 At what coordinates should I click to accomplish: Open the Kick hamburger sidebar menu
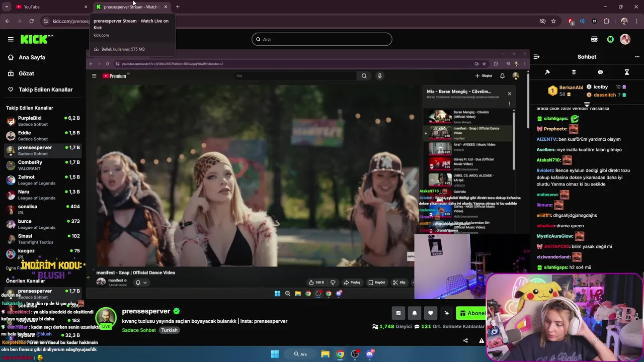click(x=11, y=39)
